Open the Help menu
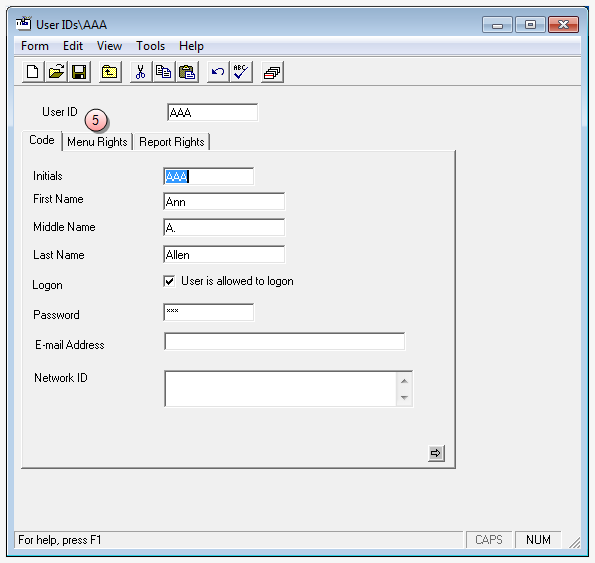 coord(191,46)
